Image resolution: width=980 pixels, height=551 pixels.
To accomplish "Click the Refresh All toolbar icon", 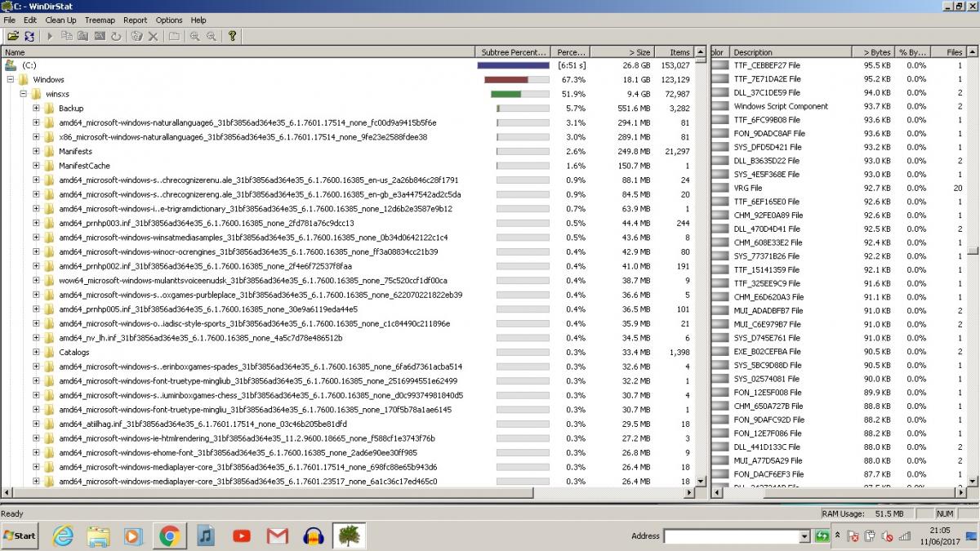I will pos(29,36).
